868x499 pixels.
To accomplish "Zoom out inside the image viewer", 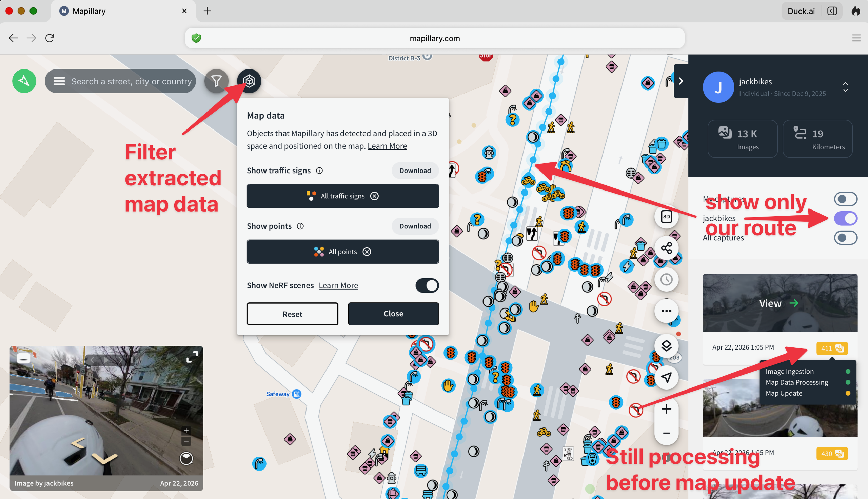I will tap(186, 441).
